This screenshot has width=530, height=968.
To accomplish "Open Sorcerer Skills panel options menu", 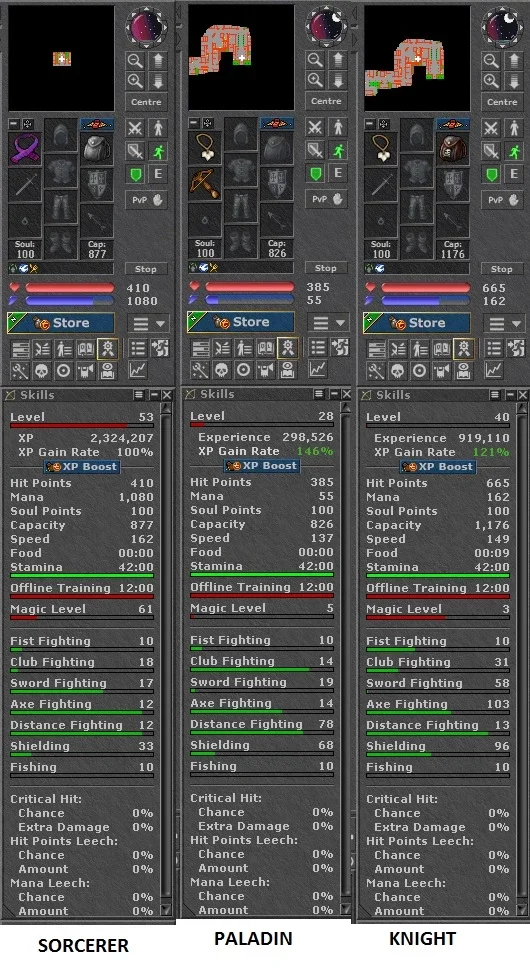I will [x=139, y=395].
